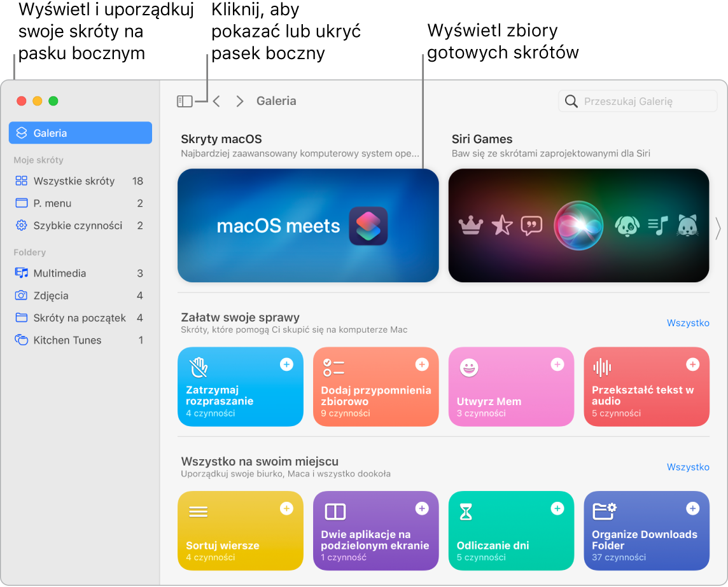Go forward with the right chevron
Screen dimensions: 728x587
(x=239, y=101)
